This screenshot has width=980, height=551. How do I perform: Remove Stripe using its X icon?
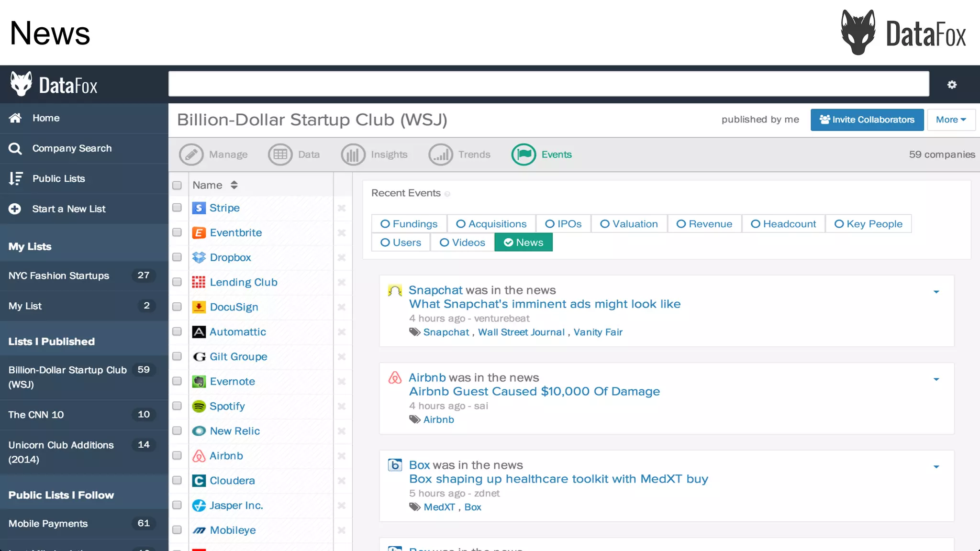[x=342, y=208]
